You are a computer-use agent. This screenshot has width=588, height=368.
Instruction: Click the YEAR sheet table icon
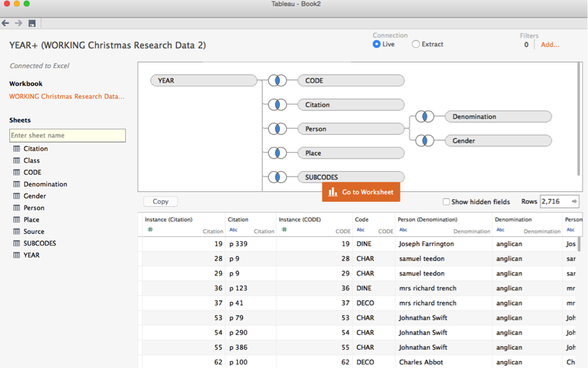pos(17,255)
